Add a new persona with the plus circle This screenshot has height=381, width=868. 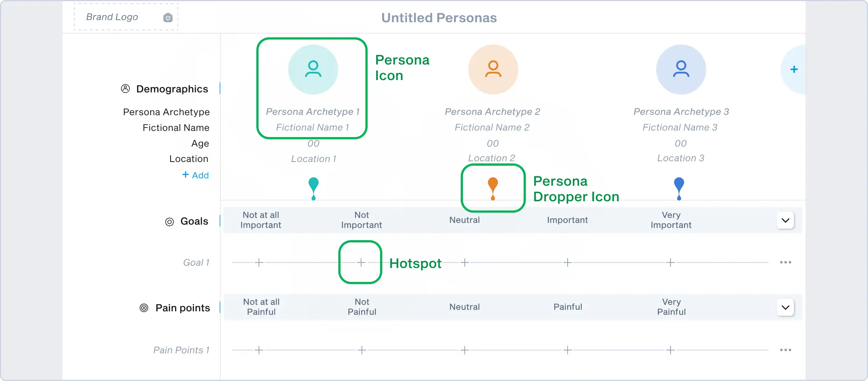click(x=794, y=69)
